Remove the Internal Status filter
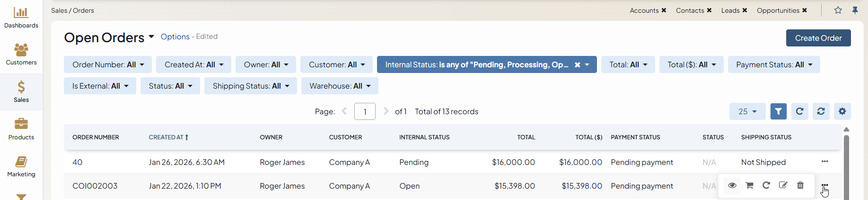868x200 pixels. 577,65
